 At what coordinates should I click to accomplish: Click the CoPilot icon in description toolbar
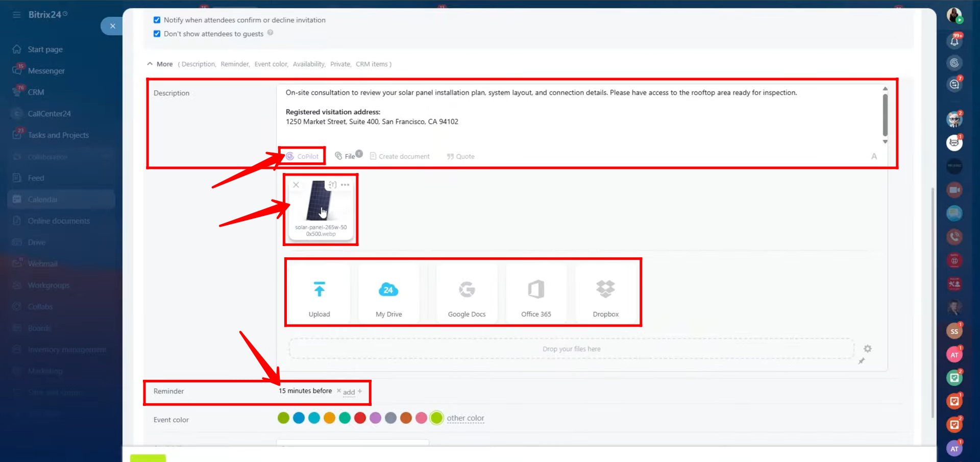point(290,156)
